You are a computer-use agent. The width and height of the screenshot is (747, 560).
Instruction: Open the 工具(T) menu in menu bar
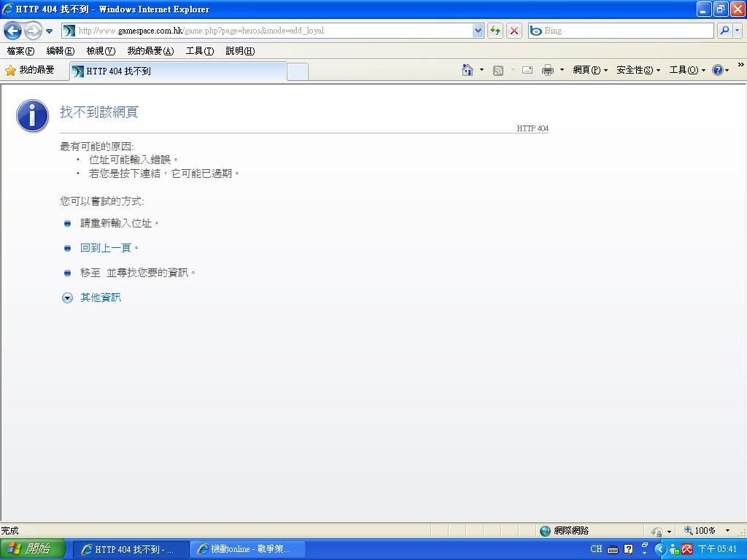[200, 51]
